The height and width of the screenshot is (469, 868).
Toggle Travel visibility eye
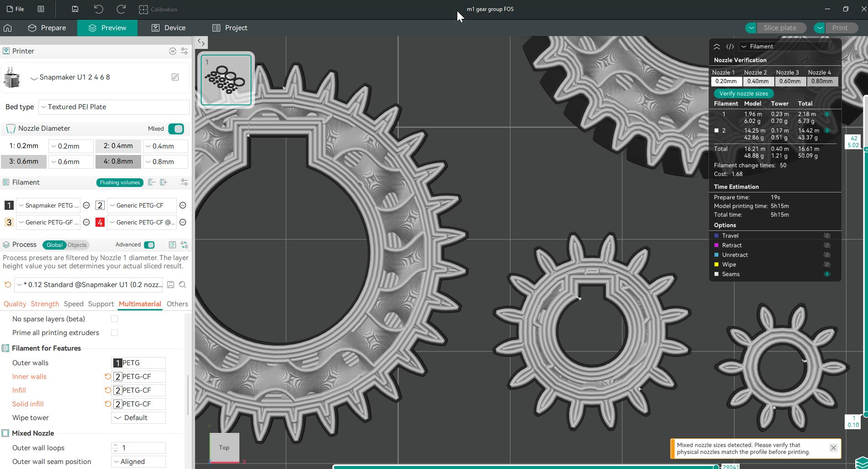coord(827,236)
